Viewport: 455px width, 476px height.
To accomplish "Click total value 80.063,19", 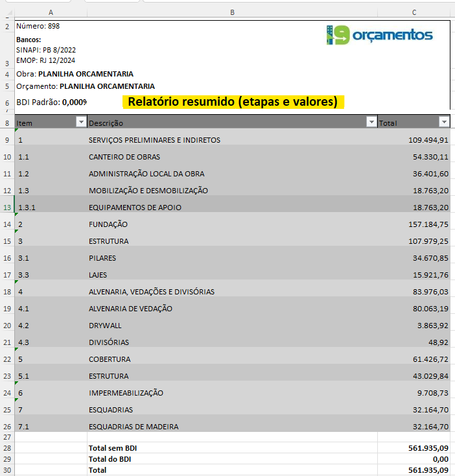I will pos(430,309).
